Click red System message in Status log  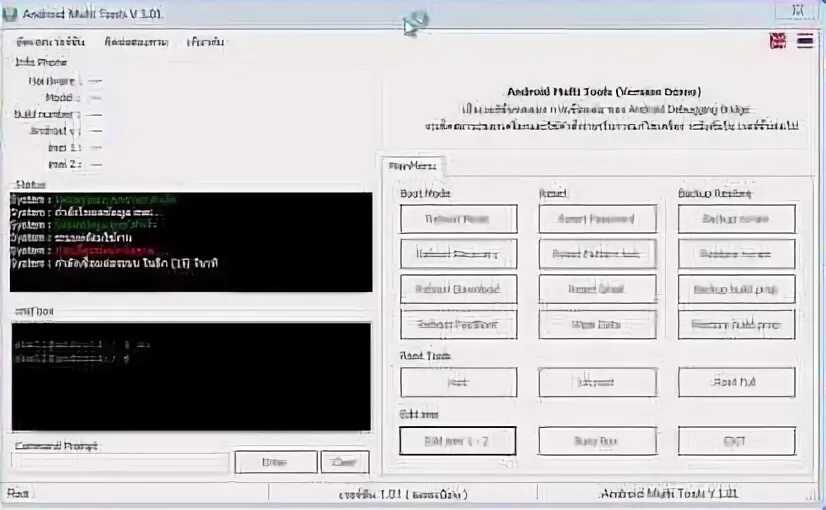tap(82, 250)
